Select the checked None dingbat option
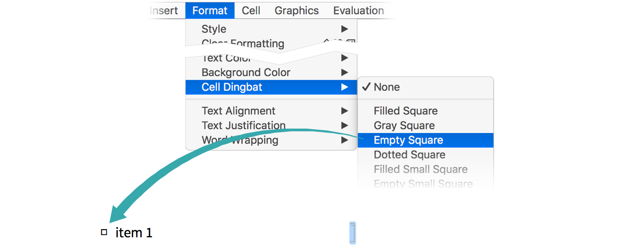This screenshot has width=644, height=245. pyautogui.click(x=386, y=87)
